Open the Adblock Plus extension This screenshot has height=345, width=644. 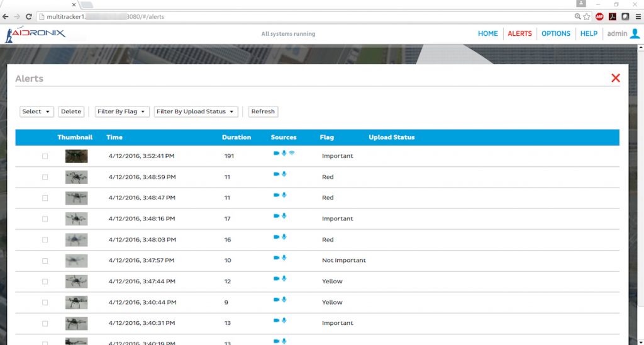(x=599, y=16)
